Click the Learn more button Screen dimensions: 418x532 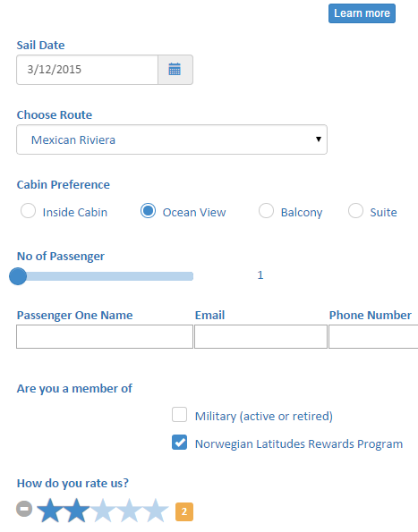coord(362,13)
